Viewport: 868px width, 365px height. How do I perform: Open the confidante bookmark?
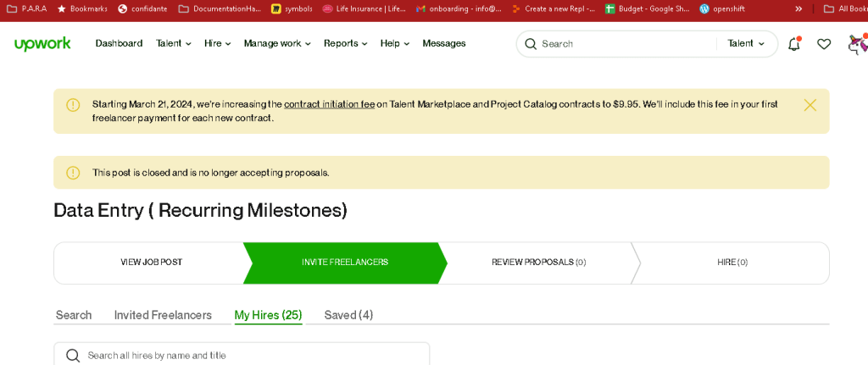tap(142, 8)
